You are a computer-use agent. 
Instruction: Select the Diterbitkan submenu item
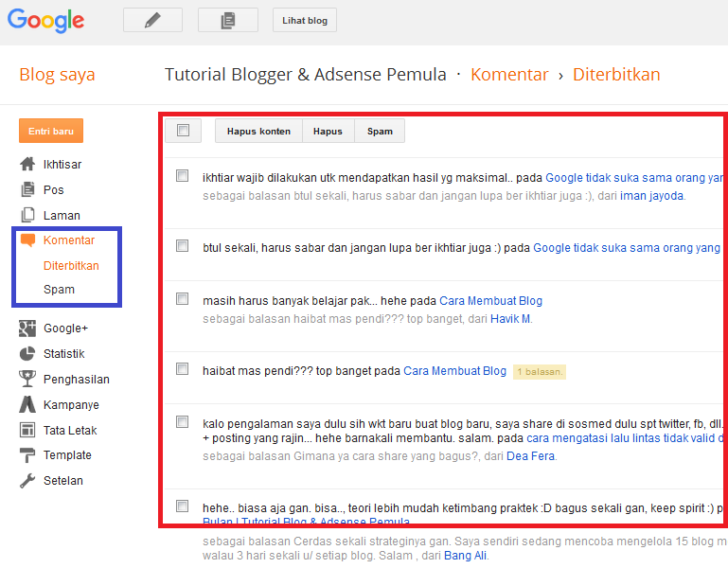(71, 266)
